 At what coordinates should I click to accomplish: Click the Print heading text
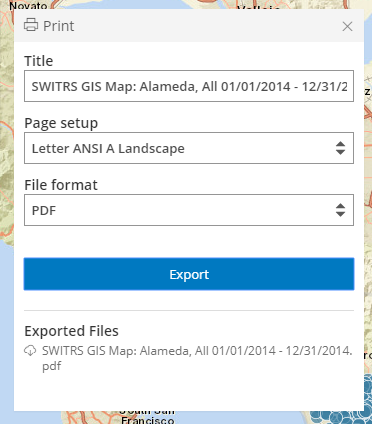(59, 26)
